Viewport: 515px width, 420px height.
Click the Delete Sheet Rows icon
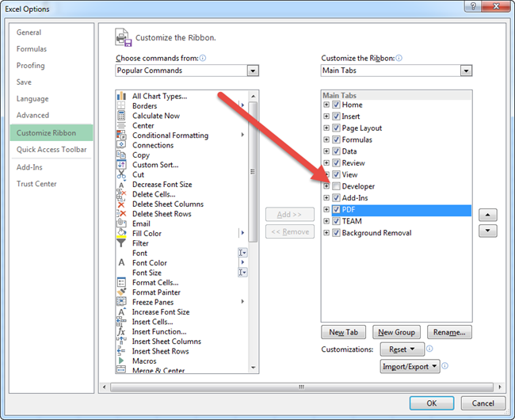(x=121, y=214)
